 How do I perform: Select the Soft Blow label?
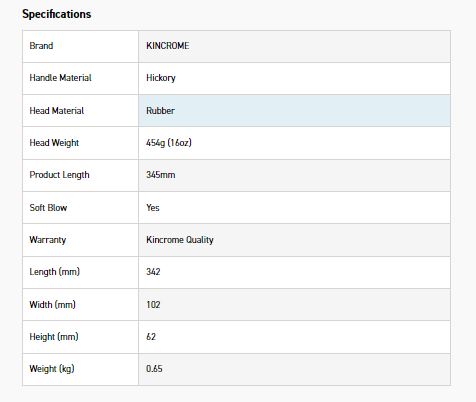[48, 207]
